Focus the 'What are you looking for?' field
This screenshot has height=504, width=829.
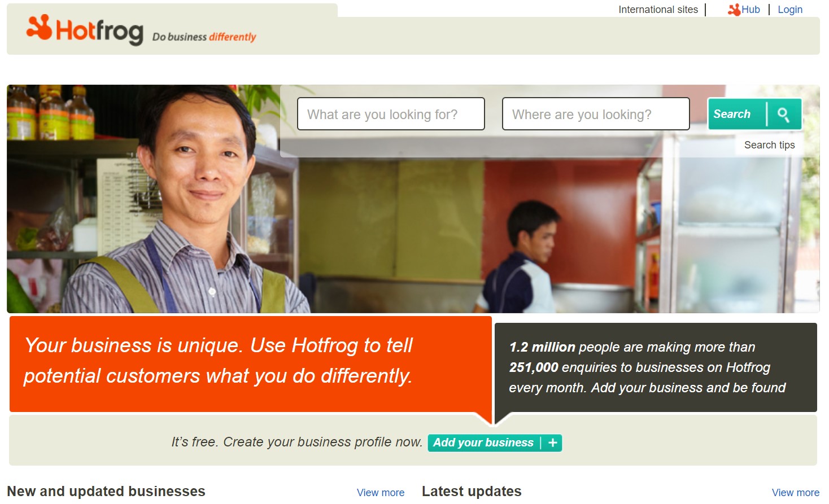tap(391, 114)
